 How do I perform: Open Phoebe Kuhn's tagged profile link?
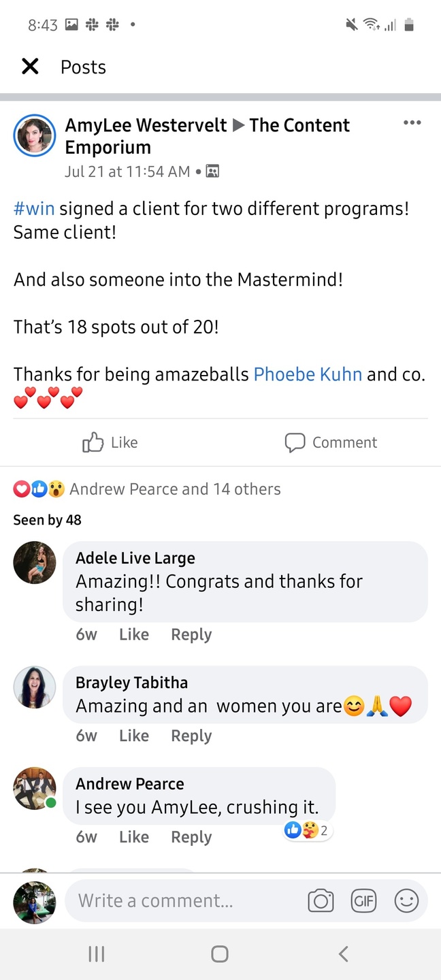308,374
